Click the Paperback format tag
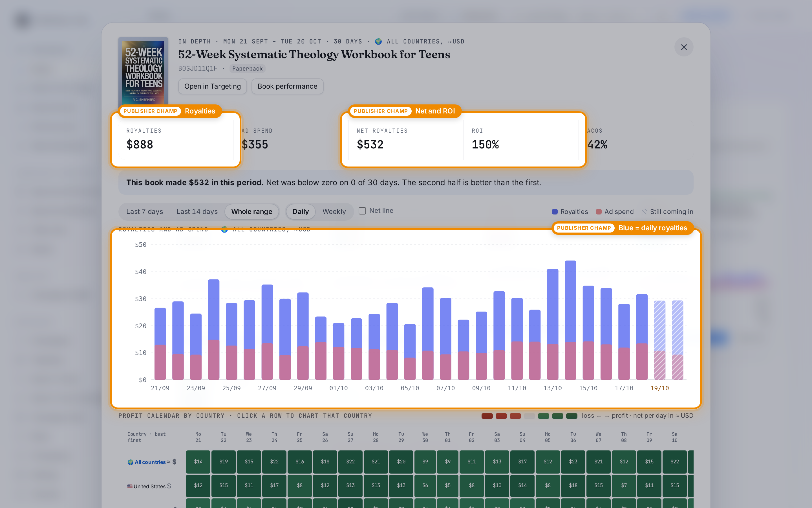This screenshot has width=812, height=508. 247,69
